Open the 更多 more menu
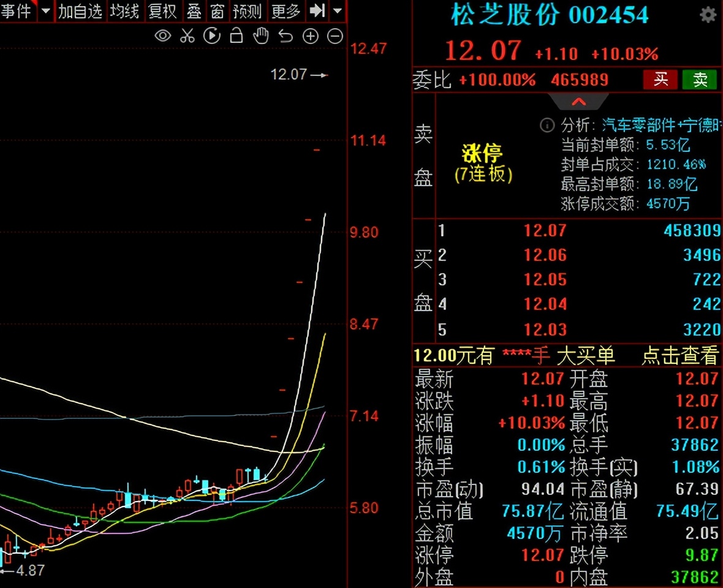The height and width of the screenshot is (588, 723). point(286,10)
